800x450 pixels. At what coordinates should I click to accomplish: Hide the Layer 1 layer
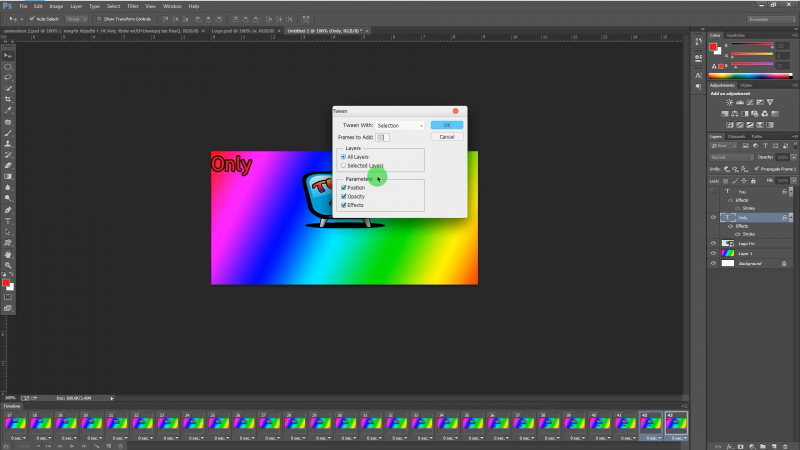(x=713, y=253)
